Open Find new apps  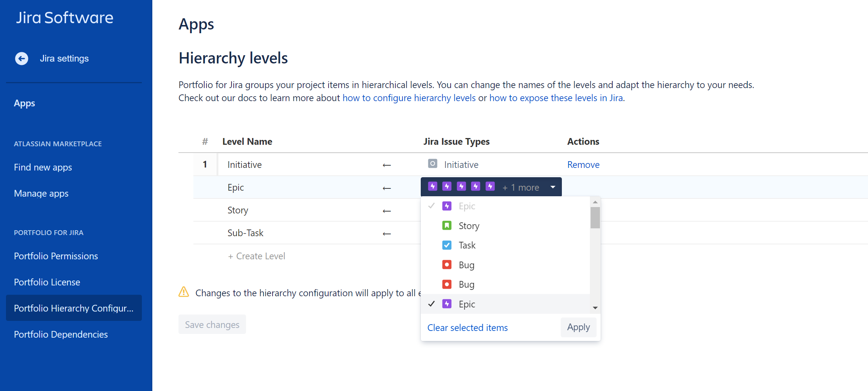click(43, 167)
